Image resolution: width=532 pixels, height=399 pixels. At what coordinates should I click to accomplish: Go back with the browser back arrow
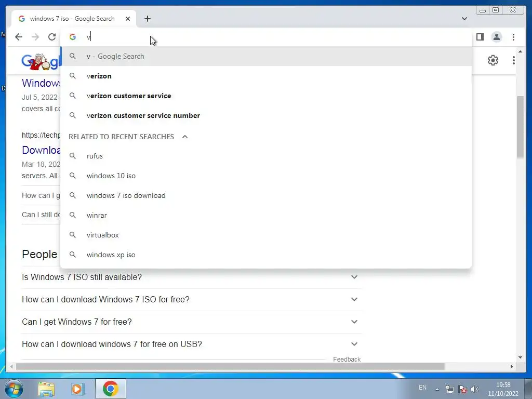tap(19, 37)
